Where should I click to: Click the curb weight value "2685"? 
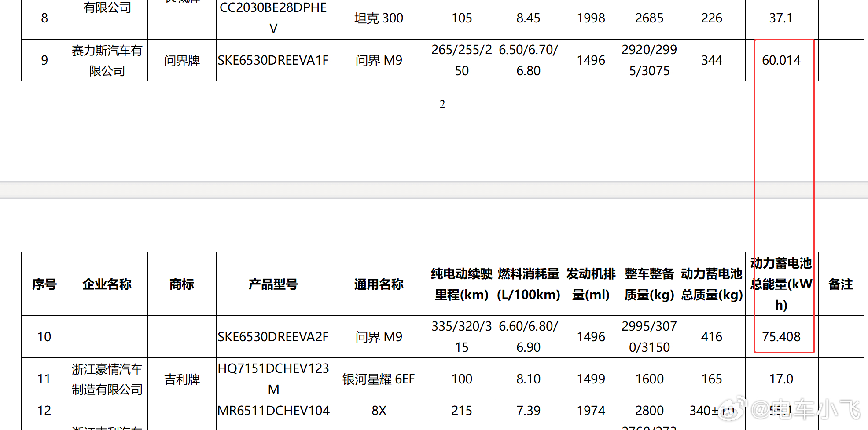649,18
